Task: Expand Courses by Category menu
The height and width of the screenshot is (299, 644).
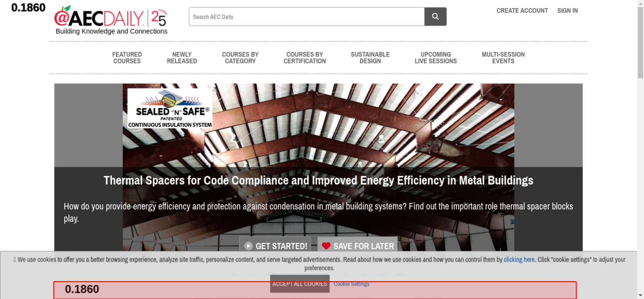Action: pos(240,58)
